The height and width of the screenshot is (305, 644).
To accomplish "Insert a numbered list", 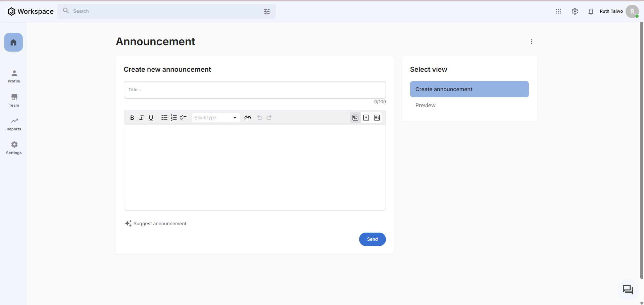I will click(x=174, y=118).
